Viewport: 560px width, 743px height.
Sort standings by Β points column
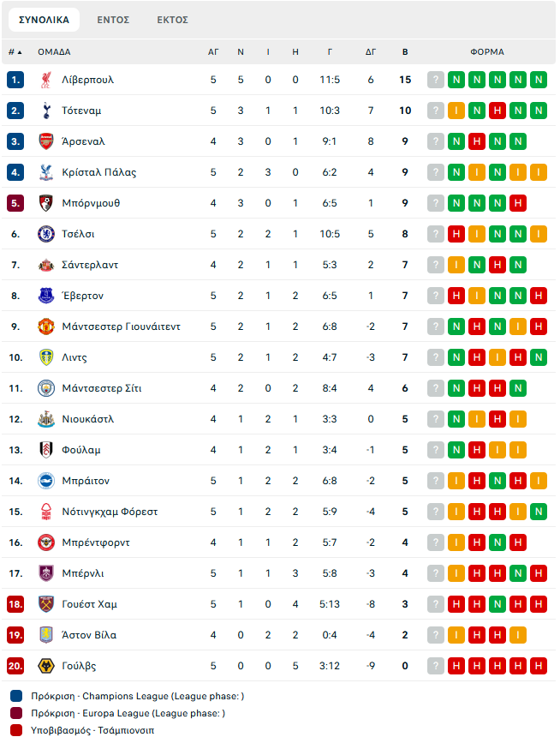tap(405, 52)
